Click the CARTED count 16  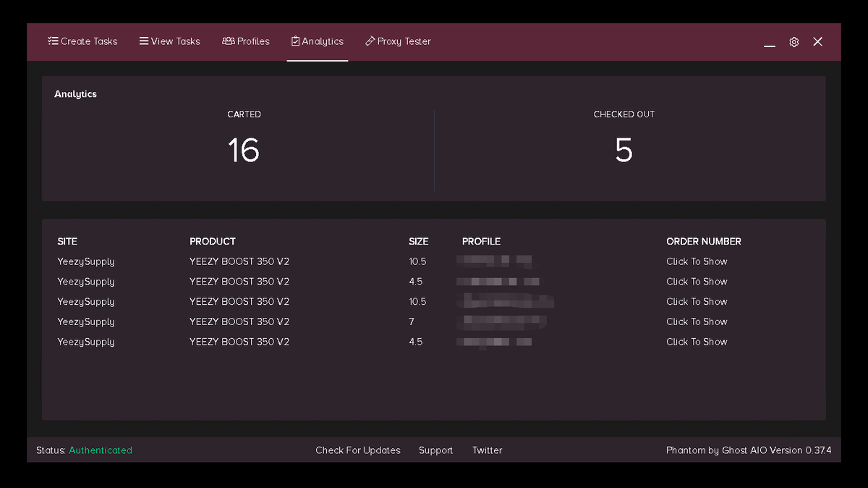pos(244,150)
